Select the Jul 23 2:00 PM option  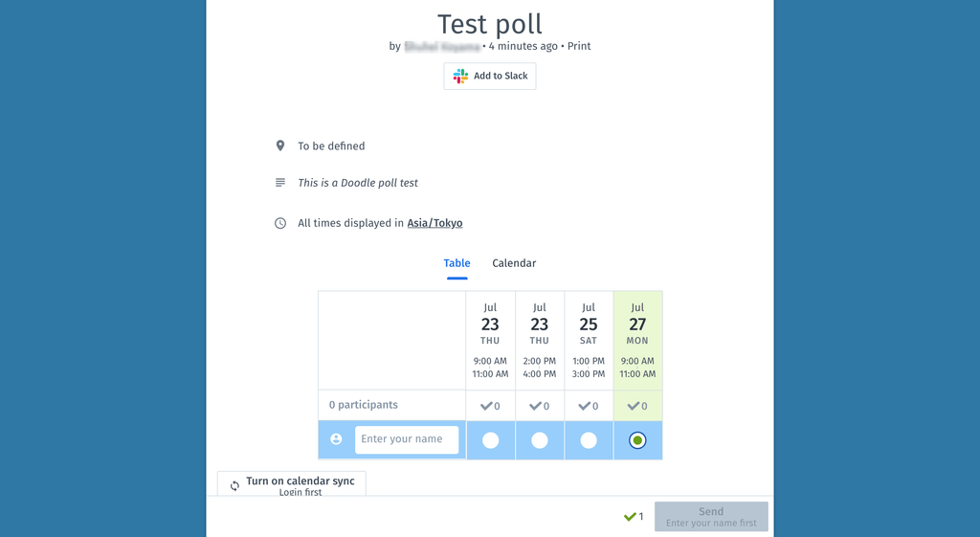tap(540, 440)
